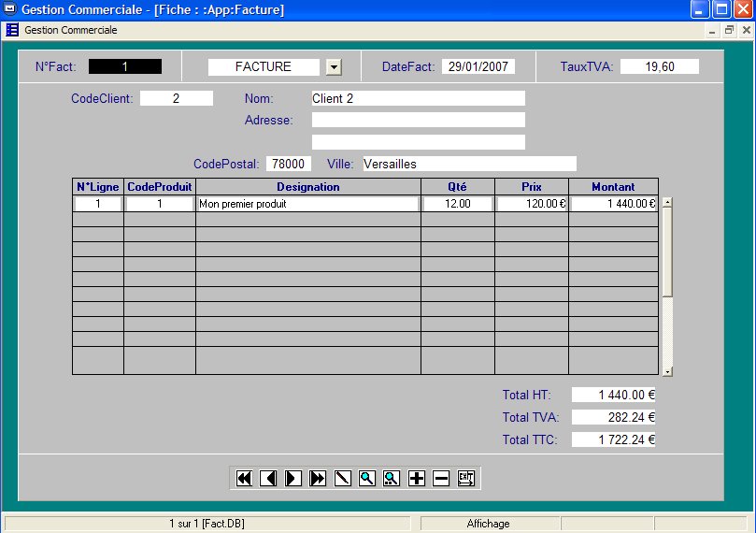
Task: Open the FACTURE document type dropdown arrow
Action: tap(334, 66)
